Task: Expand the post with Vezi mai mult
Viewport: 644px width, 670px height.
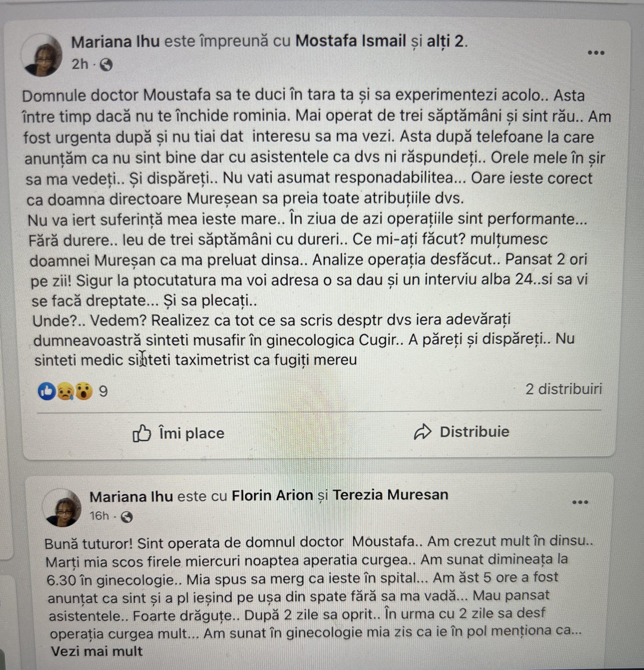Action: point(97,651)
